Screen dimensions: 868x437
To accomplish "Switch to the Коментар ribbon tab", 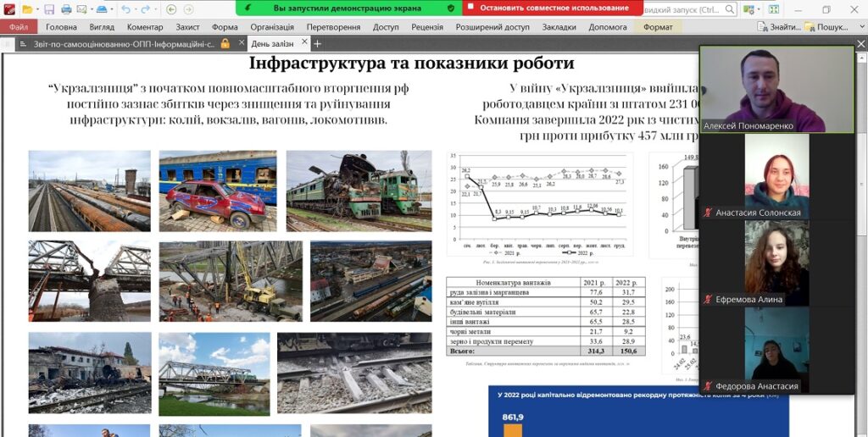I will [x=145, y=26].
